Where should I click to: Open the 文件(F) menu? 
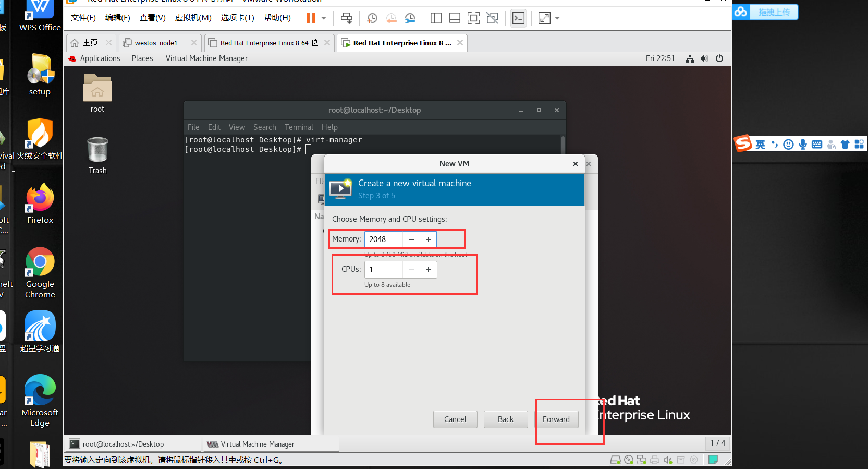tap(83, 18)
